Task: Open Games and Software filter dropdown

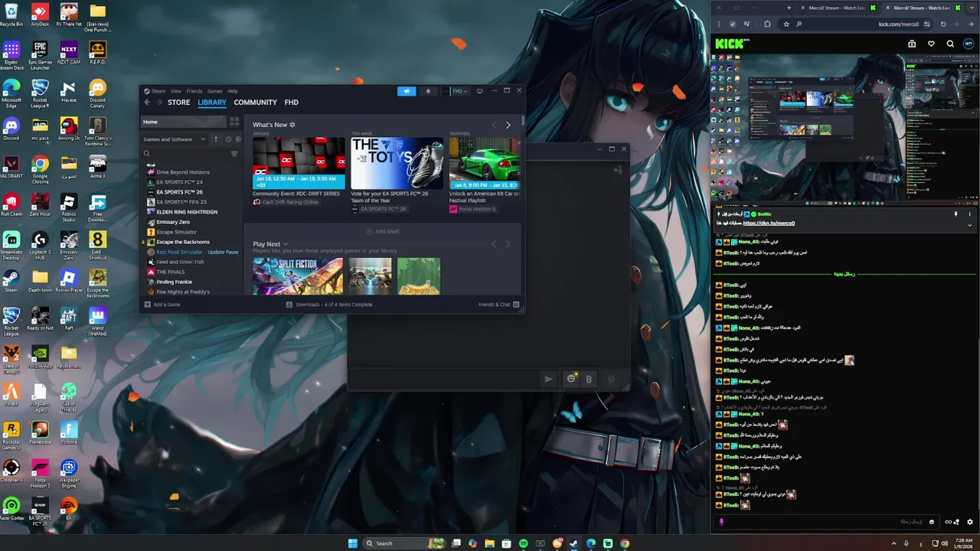Action: (x=175, y=139)
